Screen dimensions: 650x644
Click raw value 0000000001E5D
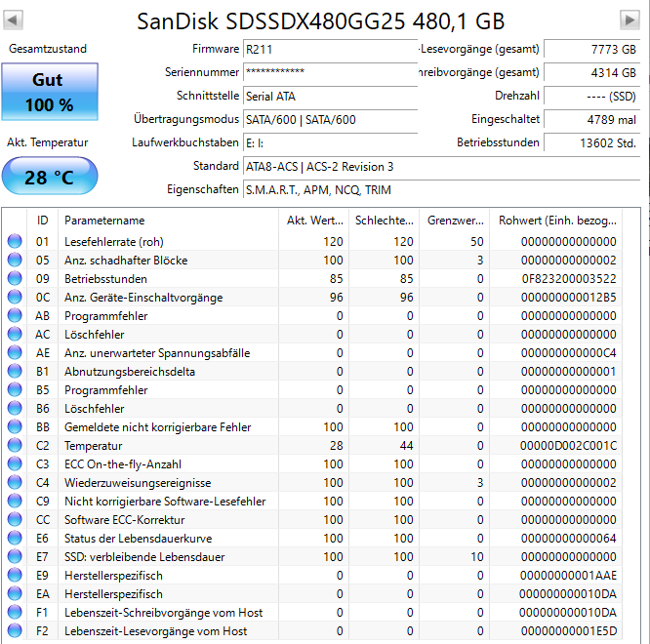tap(569, 631)
